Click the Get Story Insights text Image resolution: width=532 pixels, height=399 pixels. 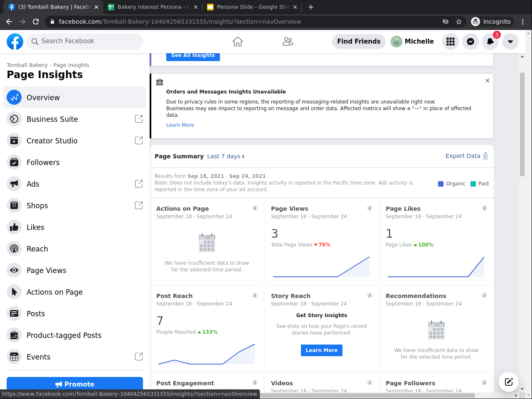(x=322, y=315)
